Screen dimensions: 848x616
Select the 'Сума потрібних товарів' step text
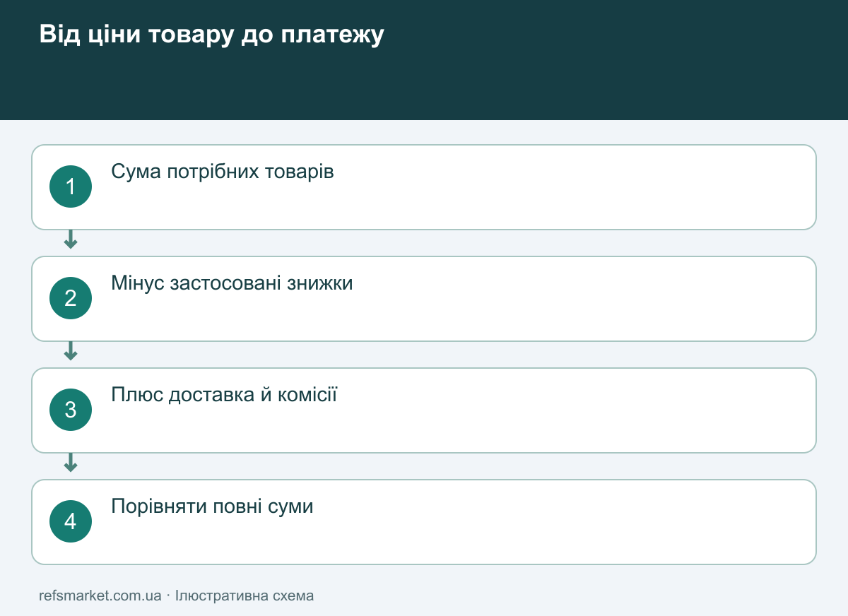point(223,172)
